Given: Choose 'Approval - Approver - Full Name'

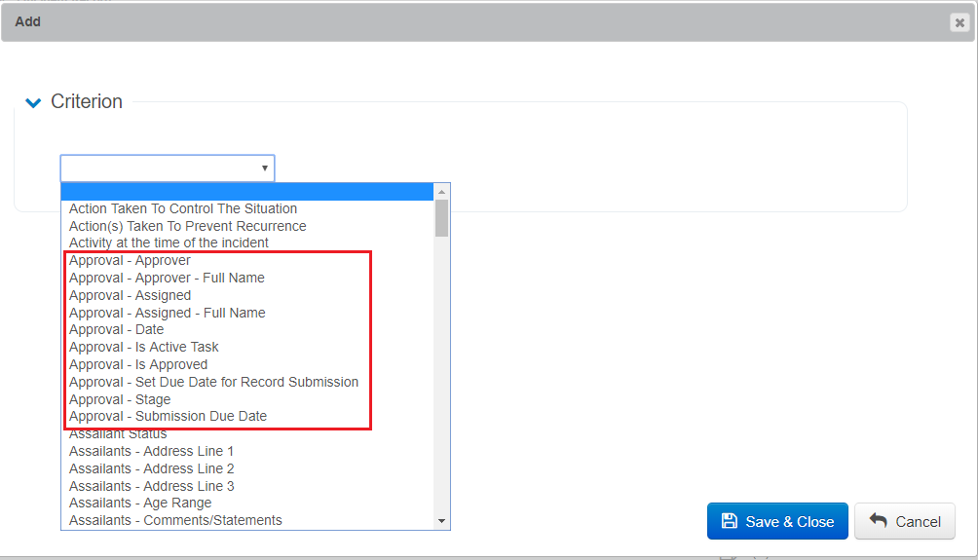Looking at the screenshot, I should coord(167,278).
